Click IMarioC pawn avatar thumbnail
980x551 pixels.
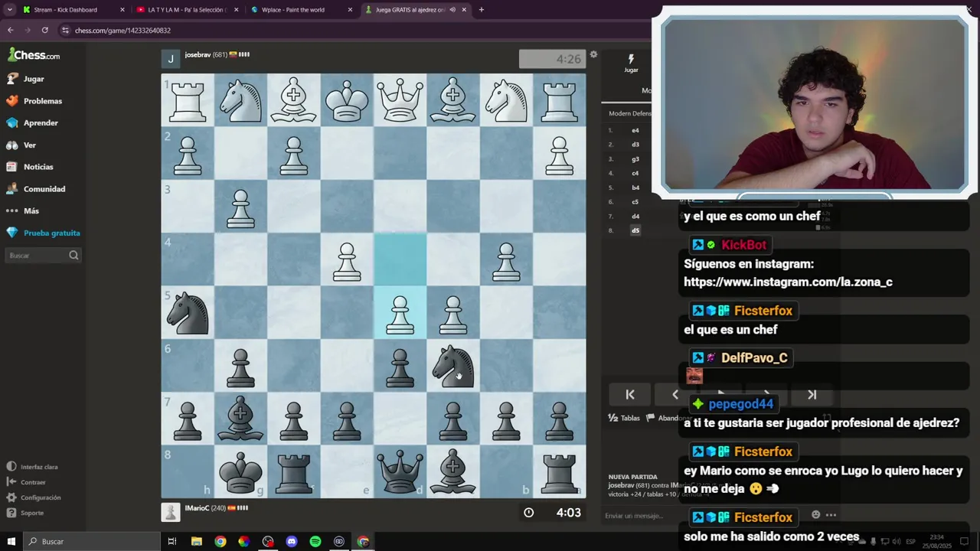(171, 512)
